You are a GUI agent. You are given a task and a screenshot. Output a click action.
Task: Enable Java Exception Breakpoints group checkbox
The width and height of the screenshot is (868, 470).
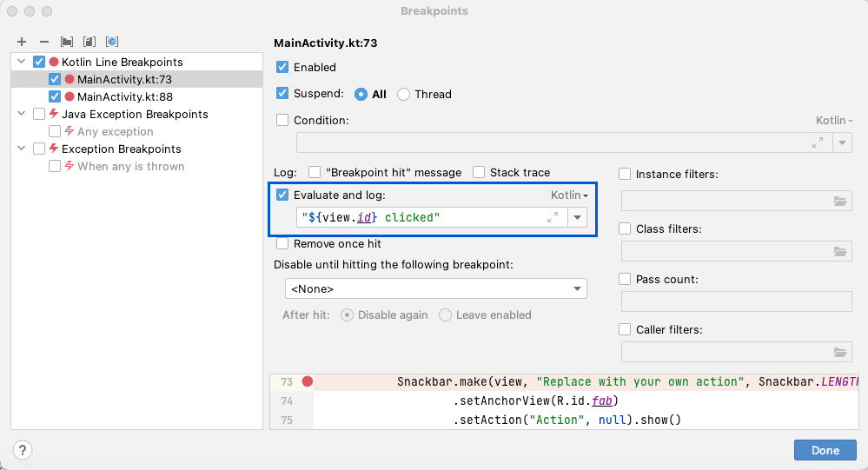39,114
